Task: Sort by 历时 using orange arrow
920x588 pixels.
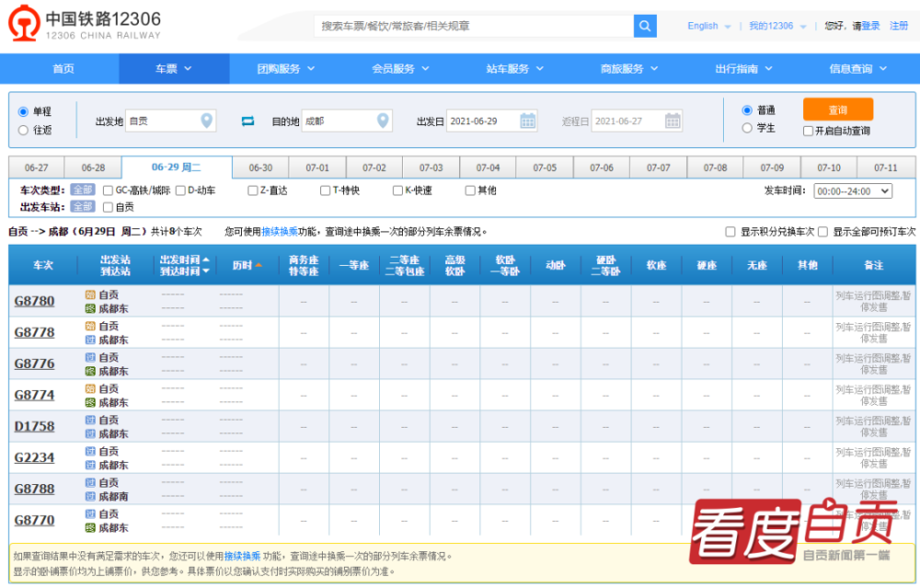Action: tap(259, 265)
